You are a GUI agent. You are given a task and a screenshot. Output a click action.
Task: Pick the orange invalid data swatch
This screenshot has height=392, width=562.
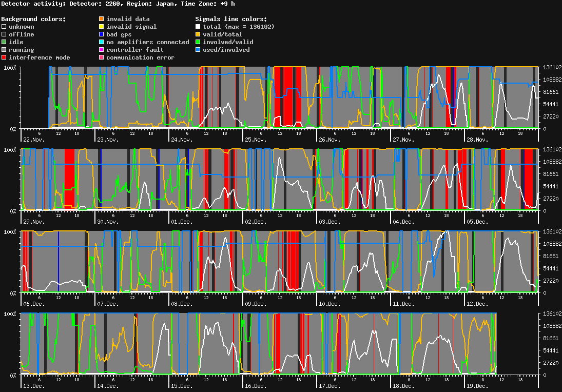[x=102, y=19]
